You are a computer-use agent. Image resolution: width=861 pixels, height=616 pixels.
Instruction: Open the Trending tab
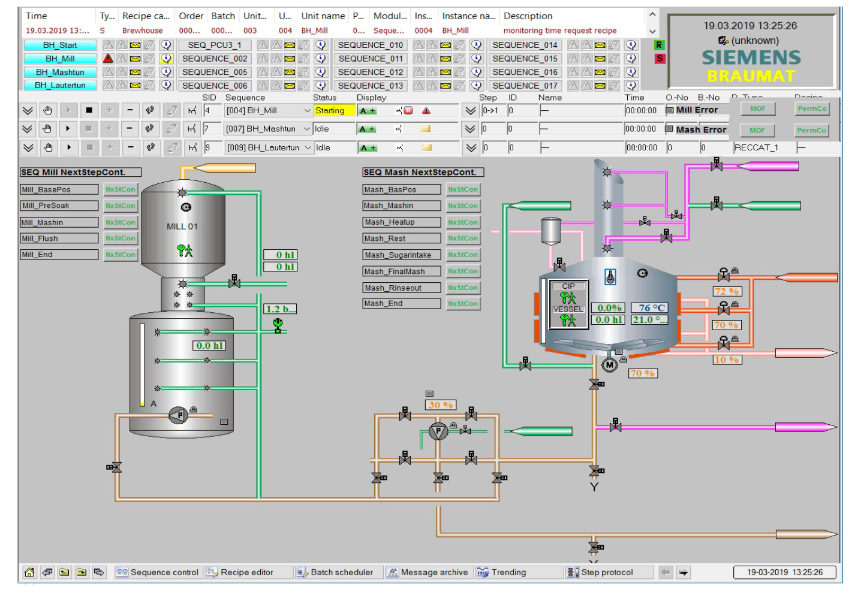(x=519, y=572)
